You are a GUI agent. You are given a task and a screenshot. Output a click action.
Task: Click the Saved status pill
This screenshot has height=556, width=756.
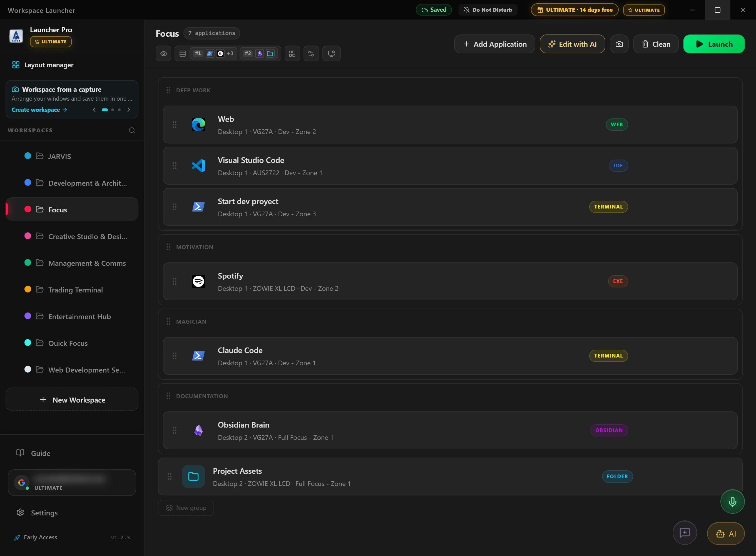(x=434, y=10)
